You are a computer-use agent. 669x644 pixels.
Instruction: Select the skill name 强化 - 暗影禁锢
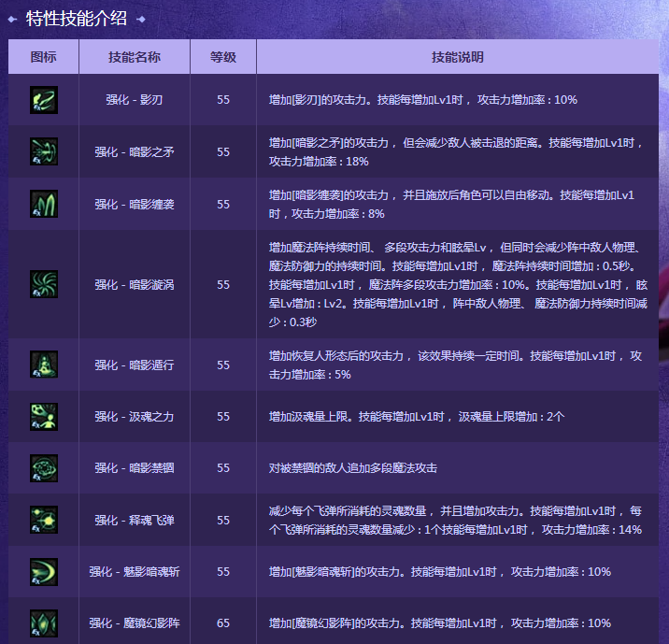pyautogui.click(x=135, y=468)
